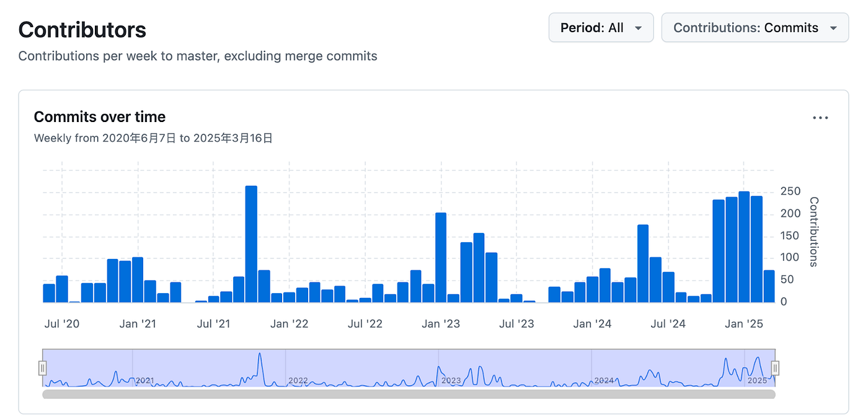
Task: Click the caret arrow in Contributions dropdown
Action: click(833, 28)
